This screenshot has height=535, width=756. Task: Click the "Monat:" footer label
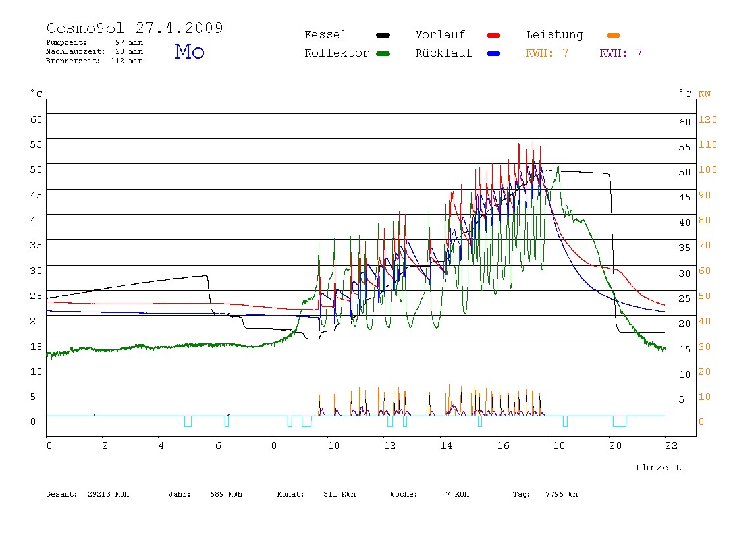(x=290, y=494)
